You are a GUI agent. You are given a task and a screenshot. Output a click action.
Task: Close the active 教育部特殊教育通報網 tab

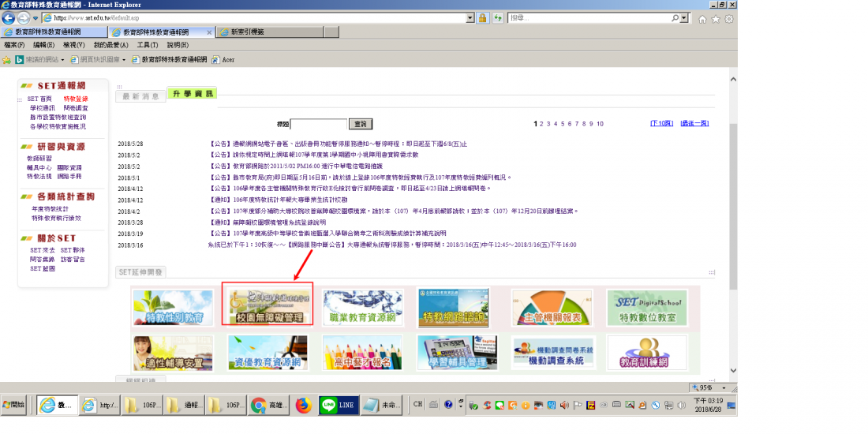click(208, 32)
